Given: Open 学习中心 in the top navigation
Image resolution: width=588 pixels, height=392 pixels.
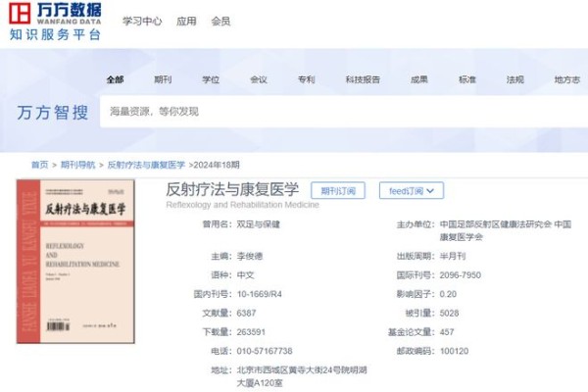Looking at the screenshot, I should pos(142,22).
